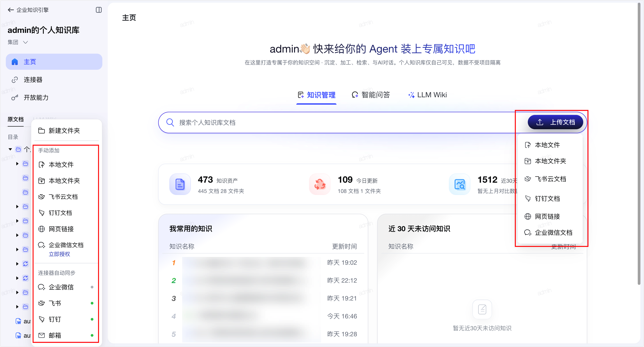The height and width of the screenshot is (347, 644).
Task: Switch to the 原文档 tab
Action: point(15,119)
